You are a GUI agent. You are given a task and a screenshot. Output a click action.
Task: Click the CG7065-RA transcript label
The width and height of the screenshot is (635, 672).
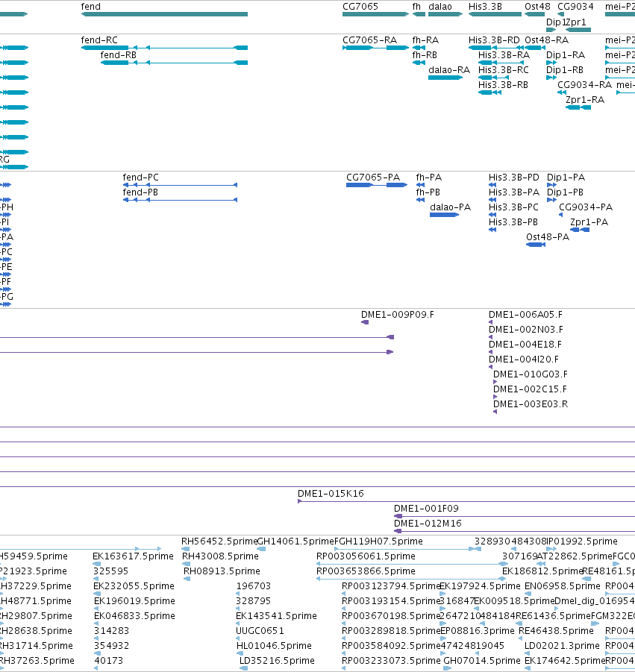coord(369,40)
